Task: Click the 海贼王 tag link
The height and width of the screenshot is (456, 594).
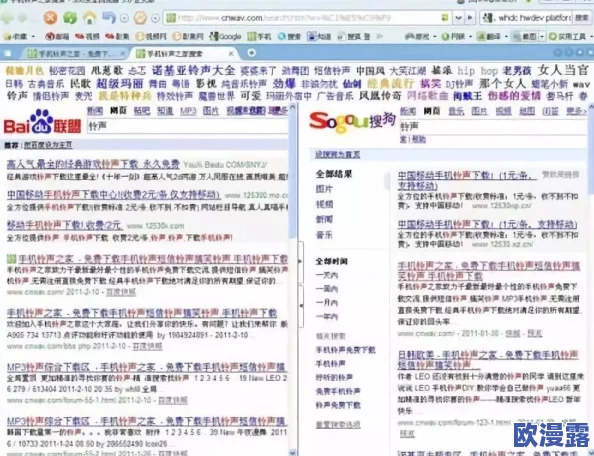Action: (467, 96)
